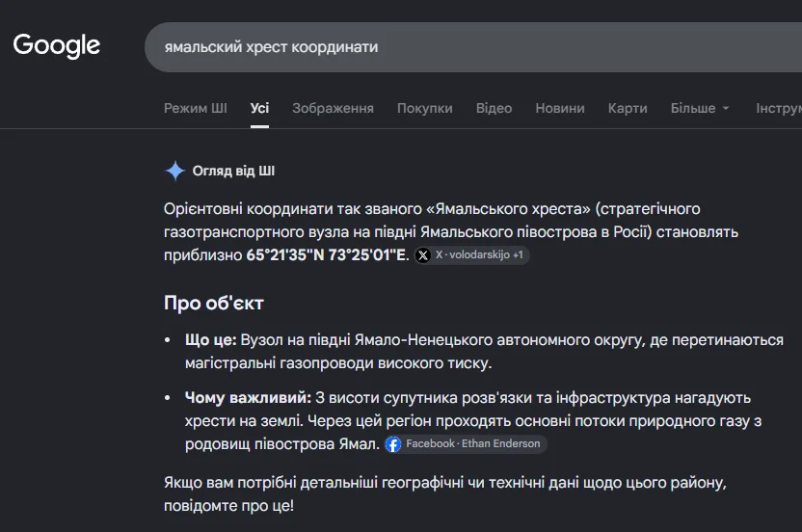Click the 'Огляд від ШІ' heading

233,171
